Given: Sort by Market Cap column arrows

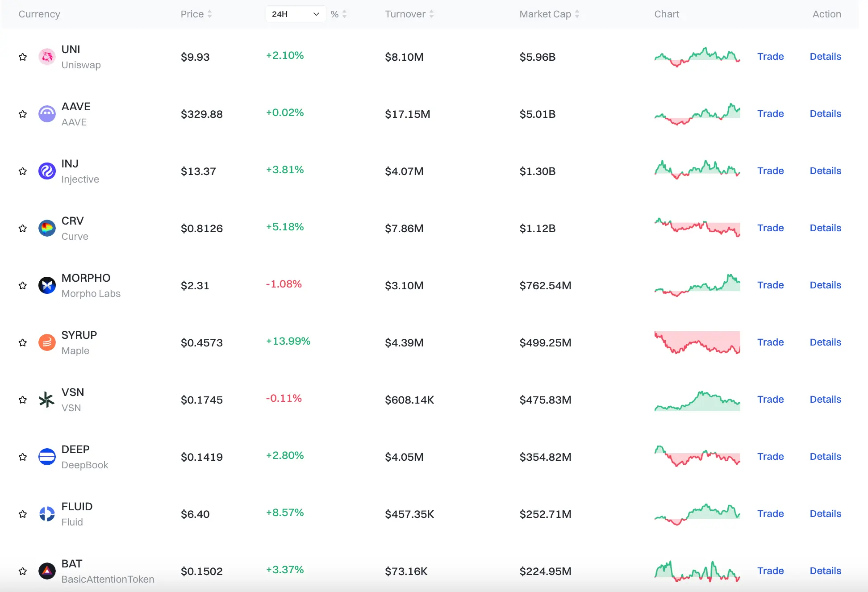Looking at the screenshot, I should (x=577, y=14).
